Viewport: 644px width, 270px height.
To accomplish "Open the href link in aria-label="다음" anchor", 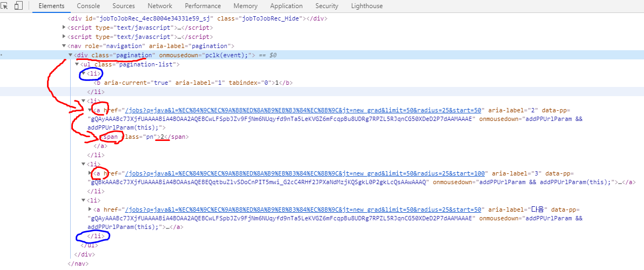I will point(303,209).
